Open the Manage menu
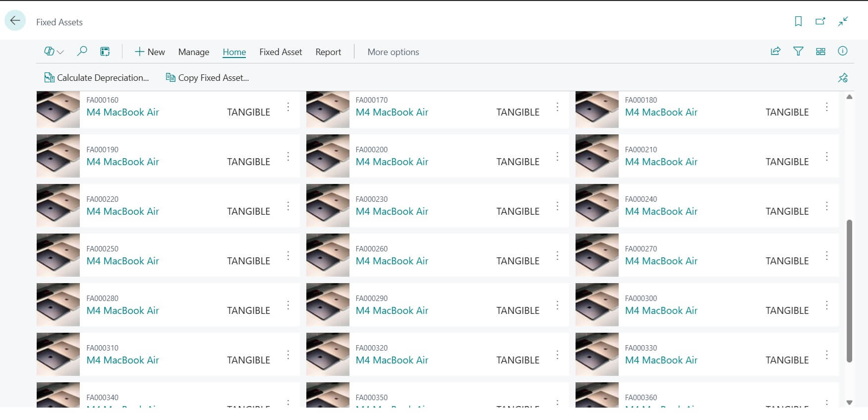The width and height of the screenshot is (868, 420). (x=193, y=52)
